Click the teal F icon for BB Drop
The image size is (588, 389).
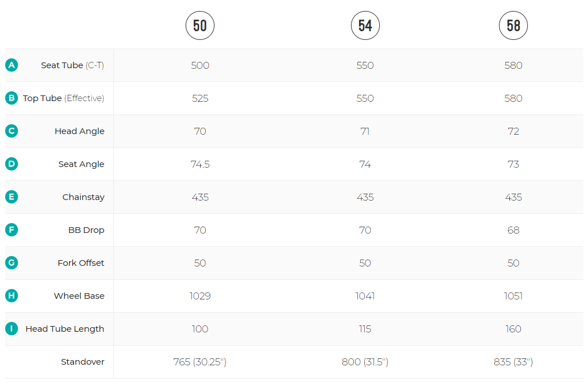[12, 230]
